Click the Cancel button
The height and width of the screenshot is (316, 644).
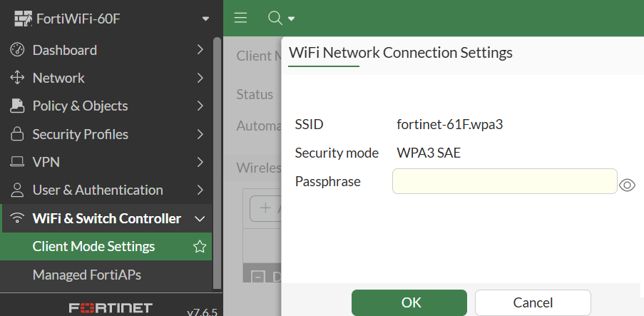[x=533, y=302]
